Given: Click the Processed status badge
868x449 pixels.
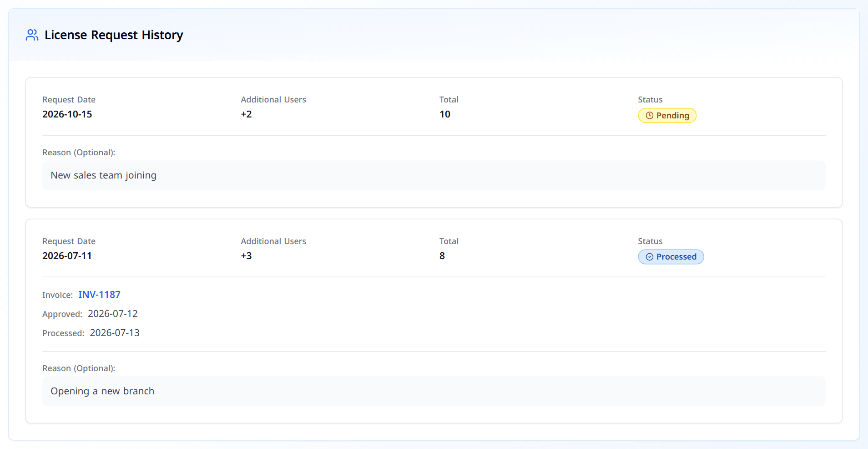Looking at the screenshot, I should (x=671, y=257).
